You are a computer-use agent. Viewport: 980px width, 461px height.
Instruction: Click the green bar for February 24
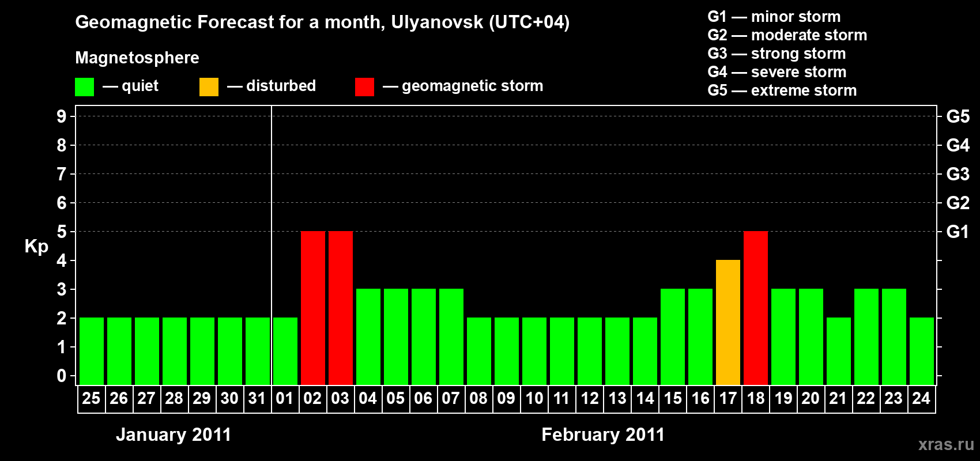(x=922, y=351)
